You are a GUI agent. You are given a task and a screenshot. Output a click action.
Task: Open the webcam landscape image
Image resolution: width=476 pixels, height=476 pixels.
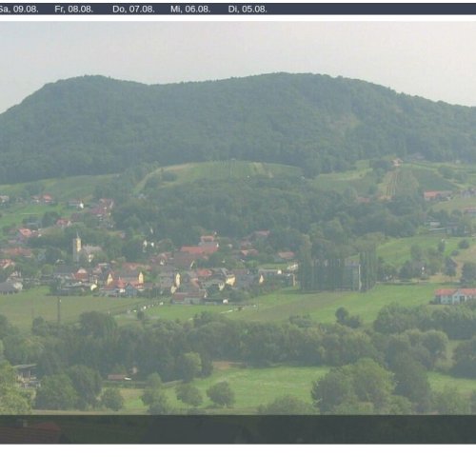click(x=238, y=232)
